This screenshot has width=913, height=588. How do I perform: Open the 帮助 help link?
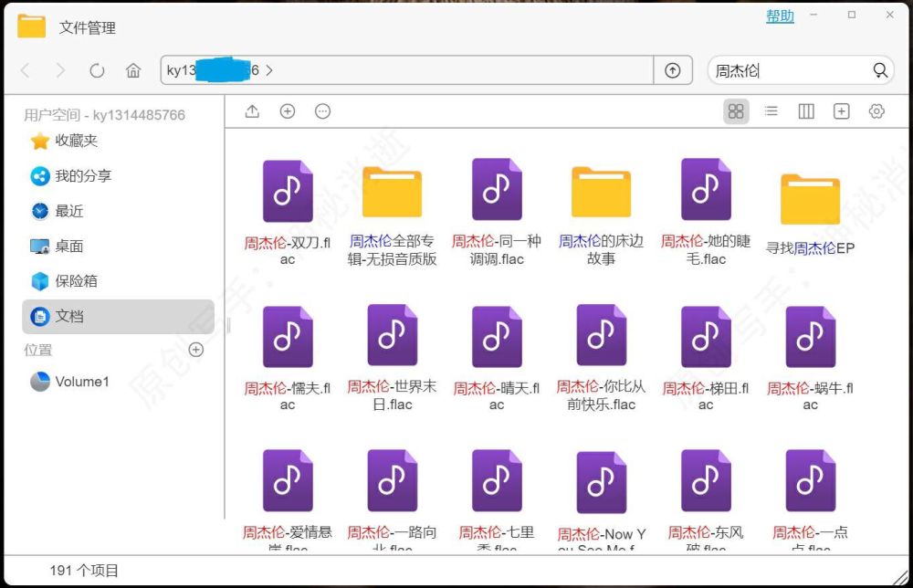780,16
